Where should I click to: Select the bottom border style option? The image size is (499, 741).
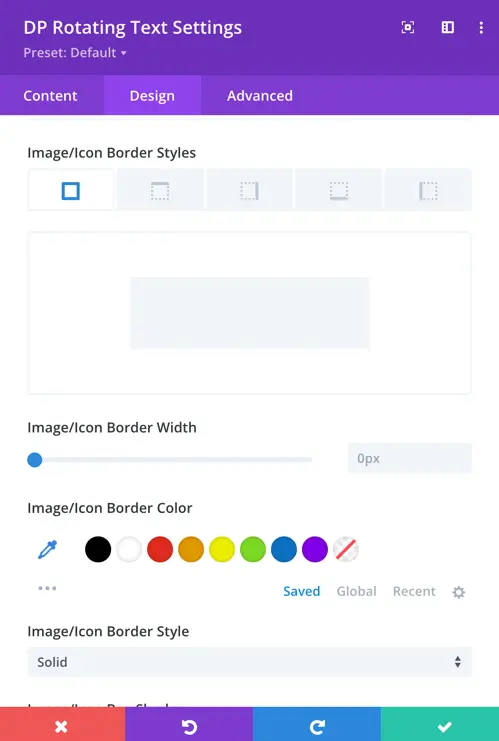[x=339, y=190]
